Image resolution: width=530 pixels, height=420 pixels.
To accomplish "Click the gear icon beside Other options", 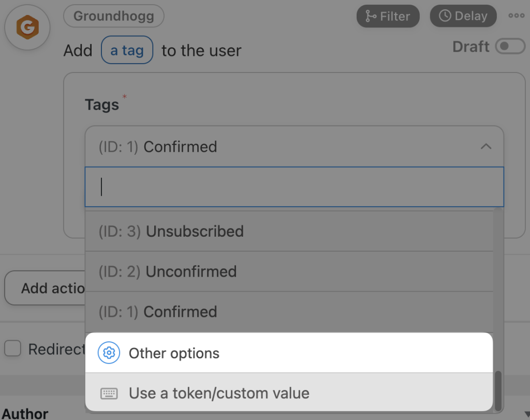I will (109, 353).
